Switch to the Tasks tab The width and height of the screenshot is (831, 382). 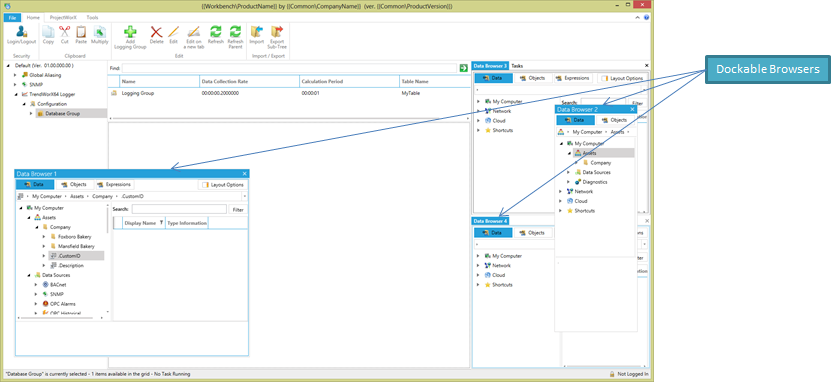[x=517, y=66]
